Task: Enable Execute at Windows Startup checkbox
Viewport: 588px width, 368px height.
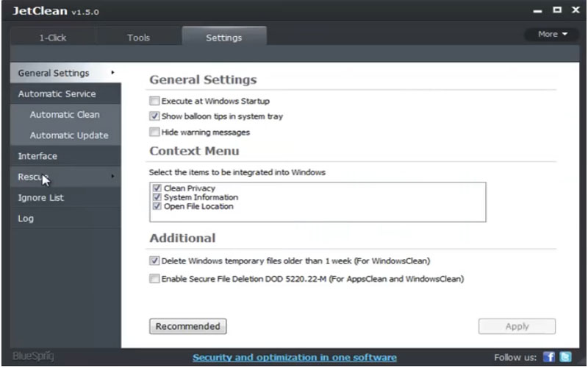Action: (154, 101)
